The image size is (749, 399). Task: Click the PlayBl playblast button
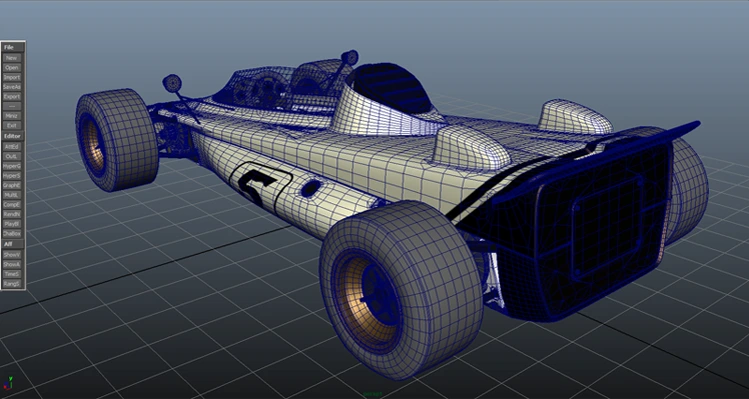pyautogui.click(x=11, y=224)
